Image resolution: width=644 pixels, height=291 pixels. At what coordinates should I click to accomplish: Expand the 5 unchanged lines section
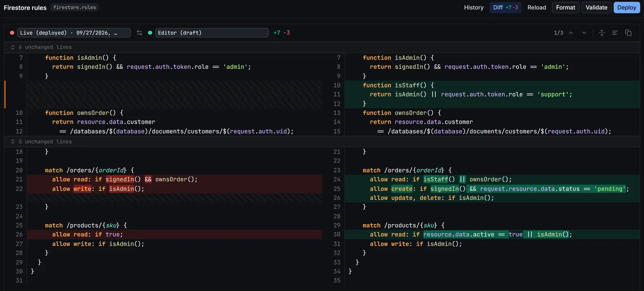pyautogui.click(x=322, y=141)
